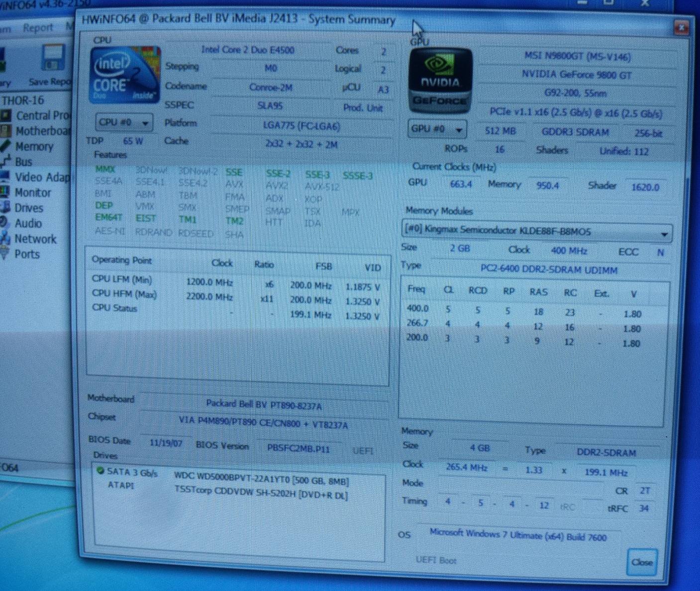Click the module Size value '2 GB'
The image size is (700, 591).
point(460,248)
